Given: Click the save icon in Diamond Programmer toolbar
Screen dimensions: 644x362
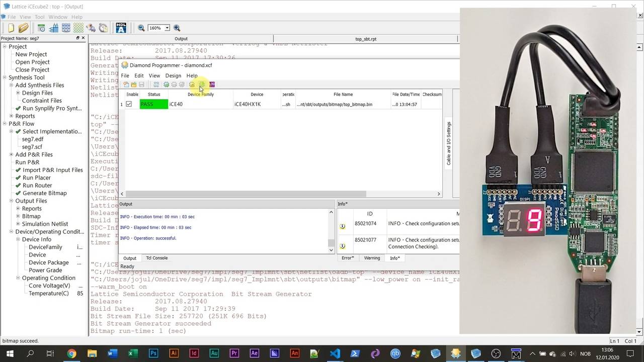Looking at the screenshot, I should 141,84.
